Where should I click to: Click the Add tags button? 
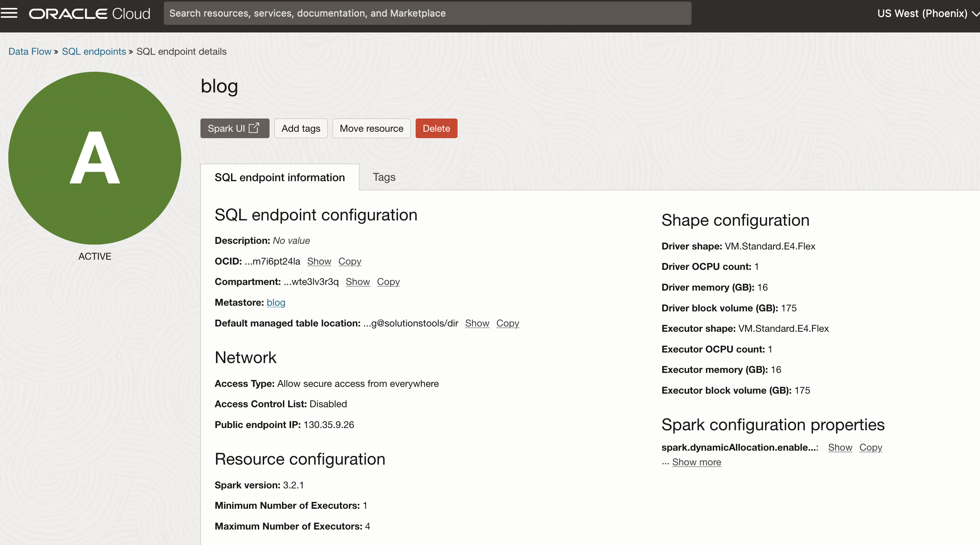[x=300, y=128]
